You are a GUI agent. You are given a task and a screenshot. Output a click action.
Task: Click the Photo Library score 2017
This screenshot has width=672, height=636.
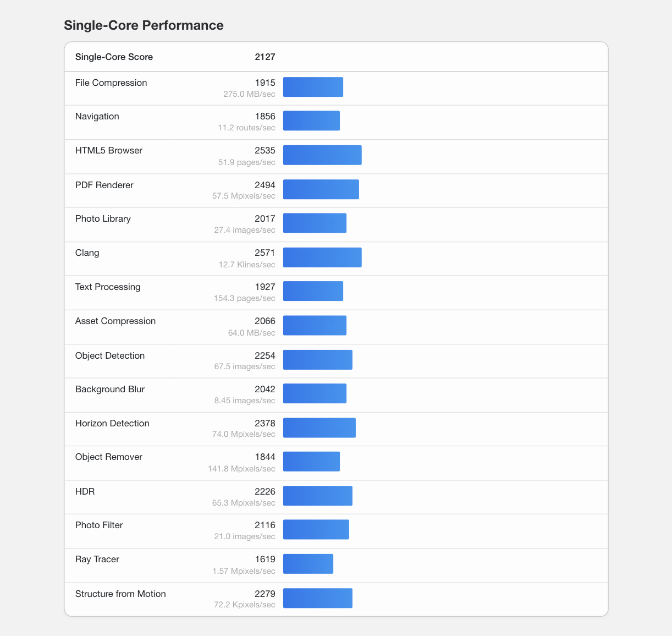(x=265, y=219)
